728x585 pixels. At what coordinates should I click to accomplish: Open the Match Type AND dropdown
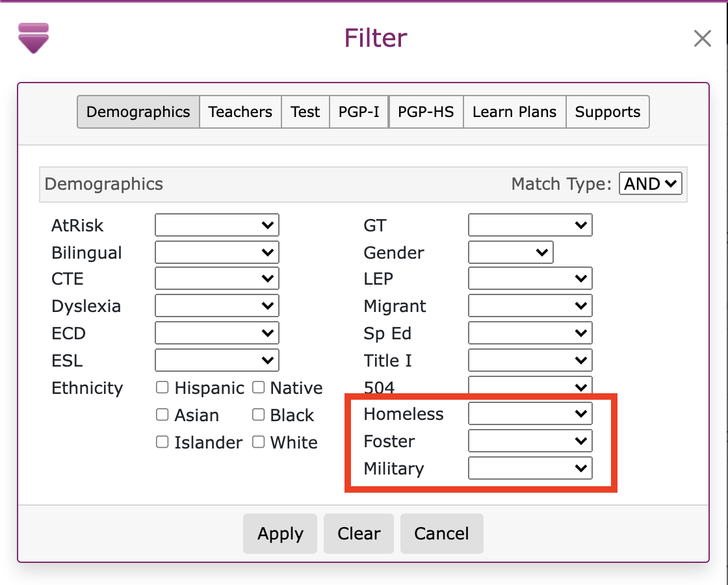click(650, 184)
